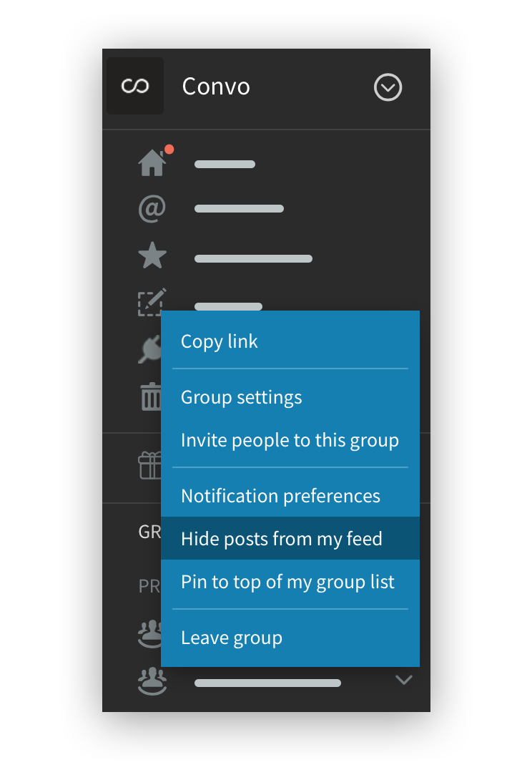
Task: Click the gift box icon
Action: coord(149,465)
